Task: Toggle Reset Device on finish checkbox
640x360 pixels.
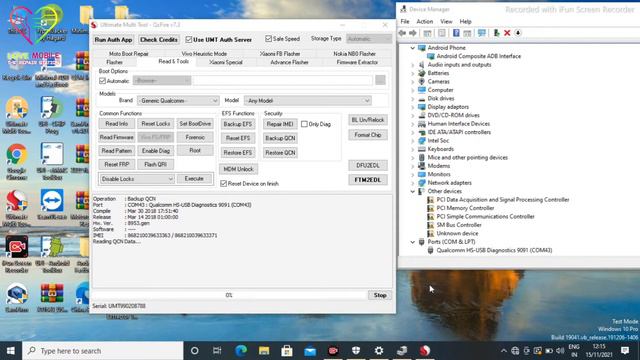Action: [x=223, y=184]
